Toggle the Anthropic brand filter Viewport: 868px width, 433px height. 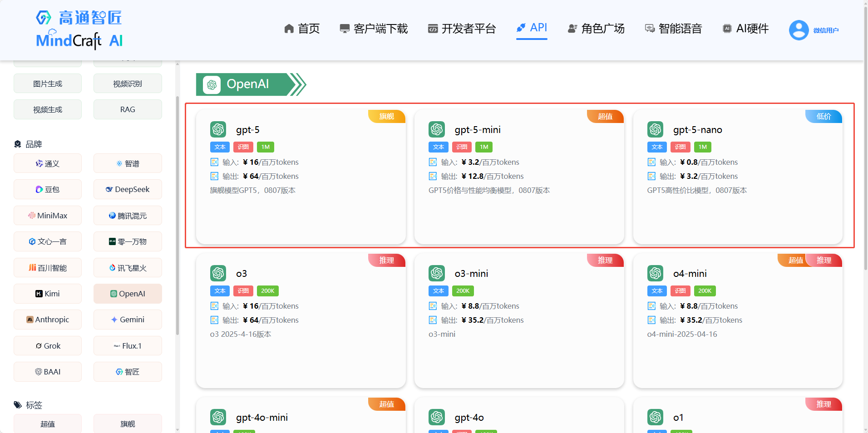coord(48,320)
